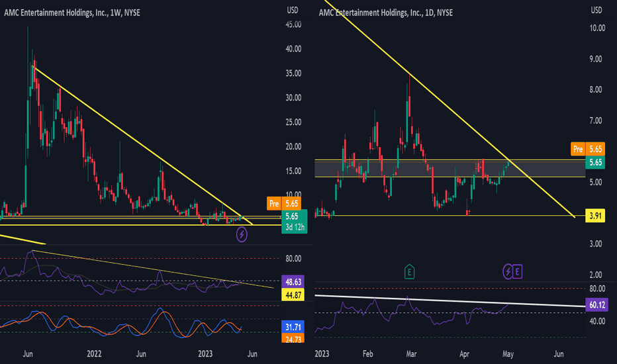Click the purple earnings E icon near May
Screen dimensions: 617x364
(518, 271)
